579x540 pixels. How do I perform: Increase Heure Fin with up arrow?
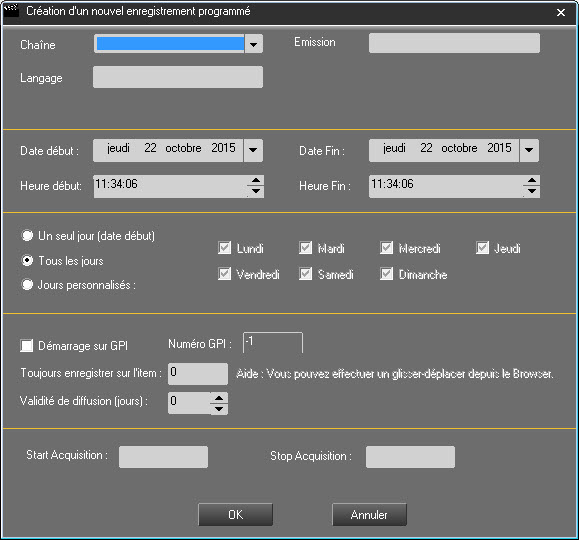(532, 181)
